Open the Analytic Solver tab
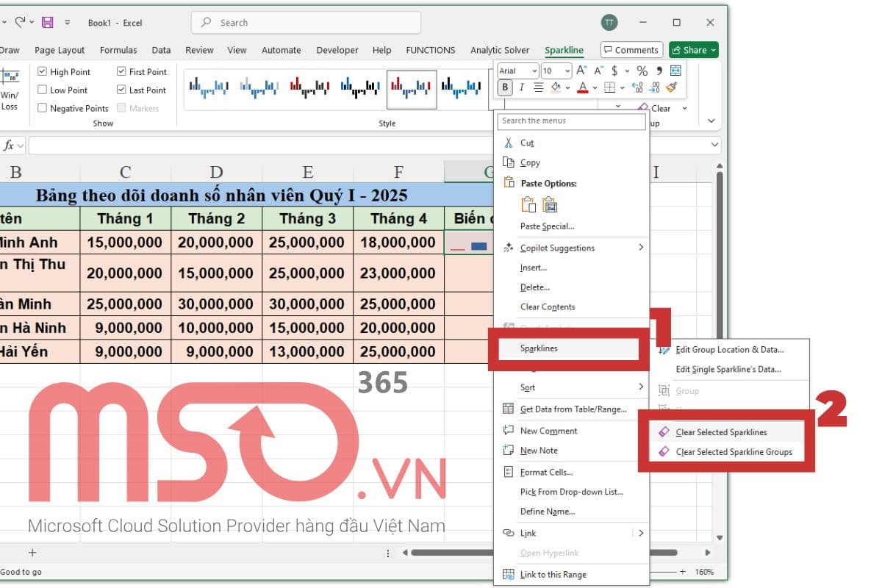Viewport: 882px width, 588px height. (500, 50)
